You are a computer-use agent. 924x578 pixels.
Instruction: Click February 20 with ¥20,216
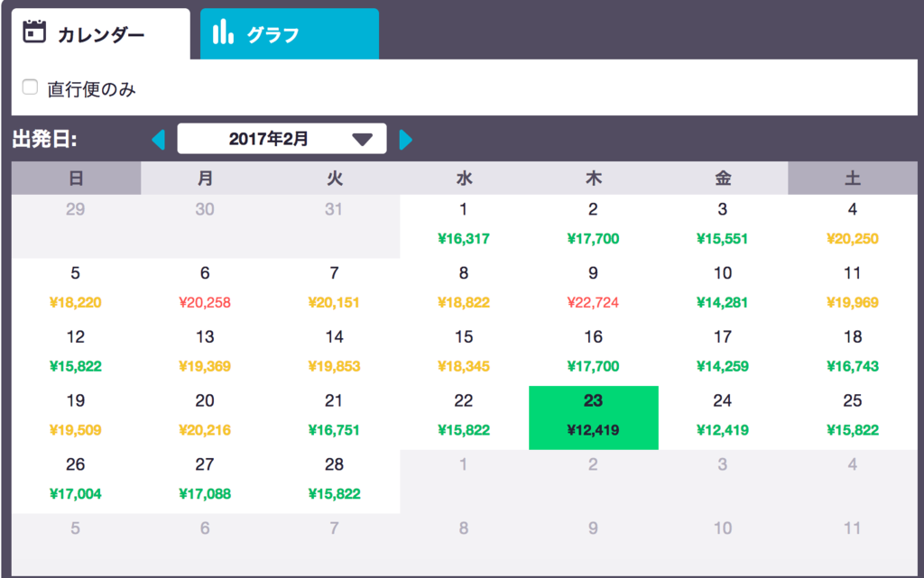click(x=206, y=417)
